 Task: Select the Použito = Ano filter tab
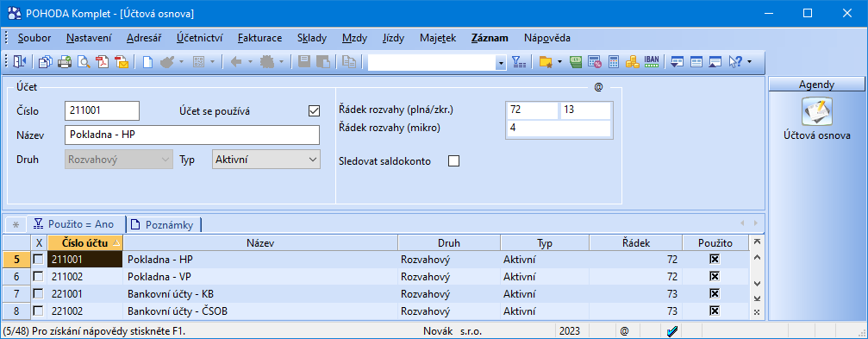pyautogui.click(x=74, y=223)
